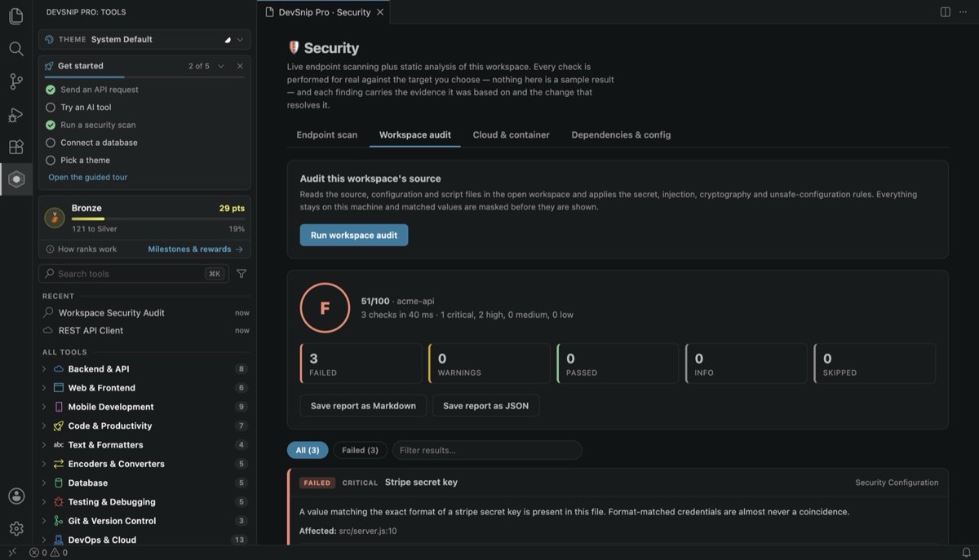The image size is (979, 560).
Task: Dismiss the Get started panel with X
Action: (240, 66)
